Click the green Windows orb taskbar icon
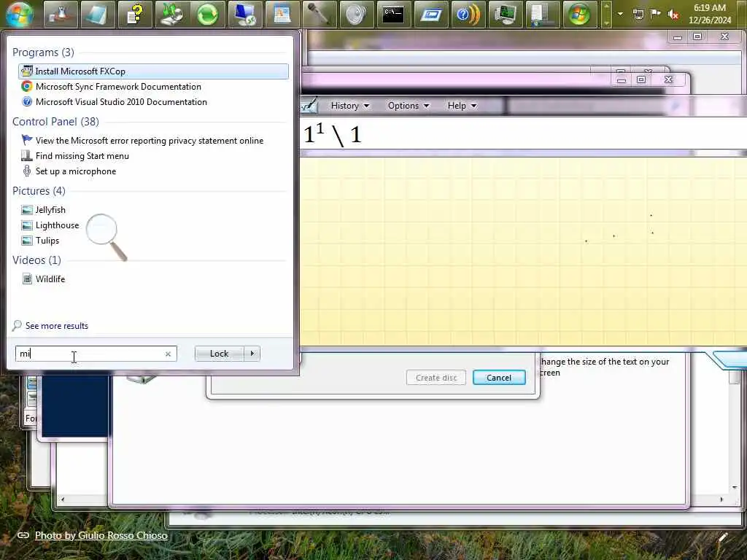Screen dimensions: 747x560 tap(579, 14)
